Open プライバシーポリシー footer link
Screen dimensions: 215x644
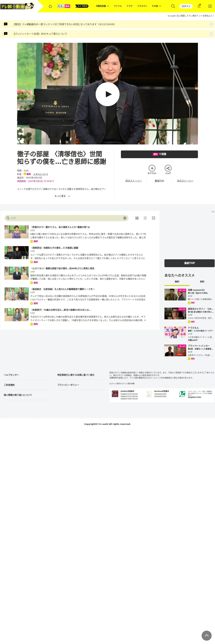(x=68, y=385)
